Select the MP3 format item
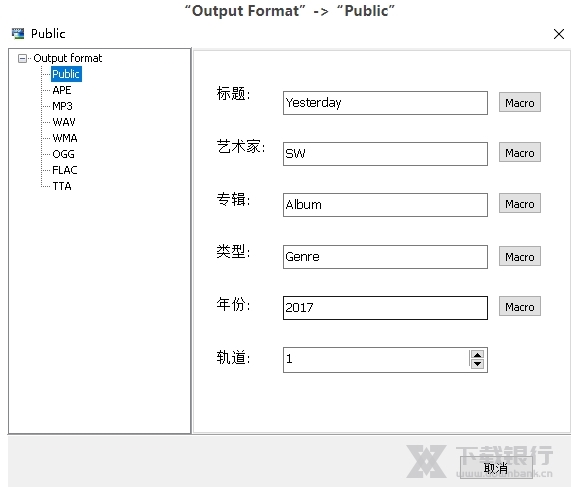The image size is (571, 487). tap(62, 106)
